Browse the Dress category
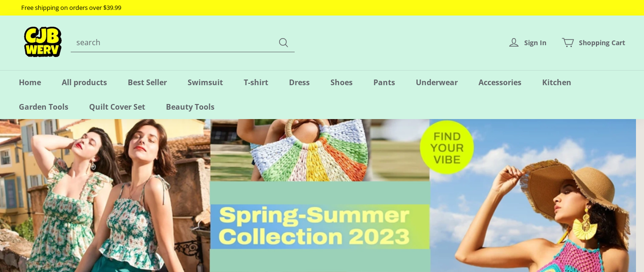Screen dimensions: 644x272 (x=299, y=82)
